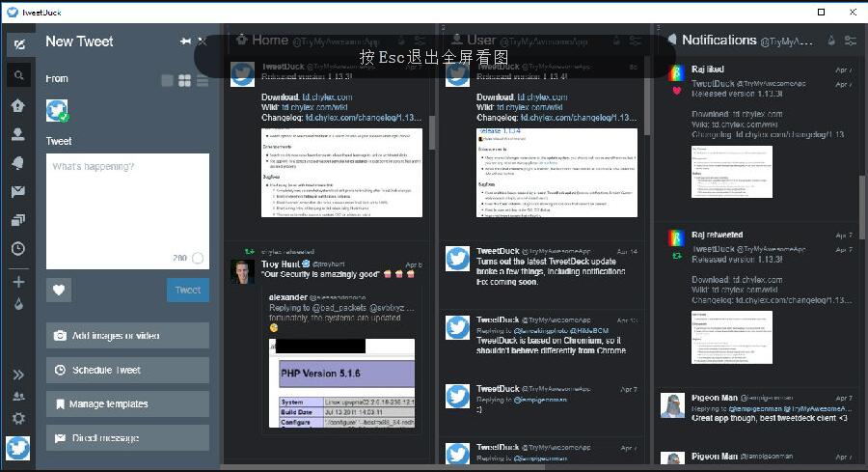This screenshot has width=868, height=472.
Task: Clear all columns with sidebar droplet icon
Action: click(18, 304)
